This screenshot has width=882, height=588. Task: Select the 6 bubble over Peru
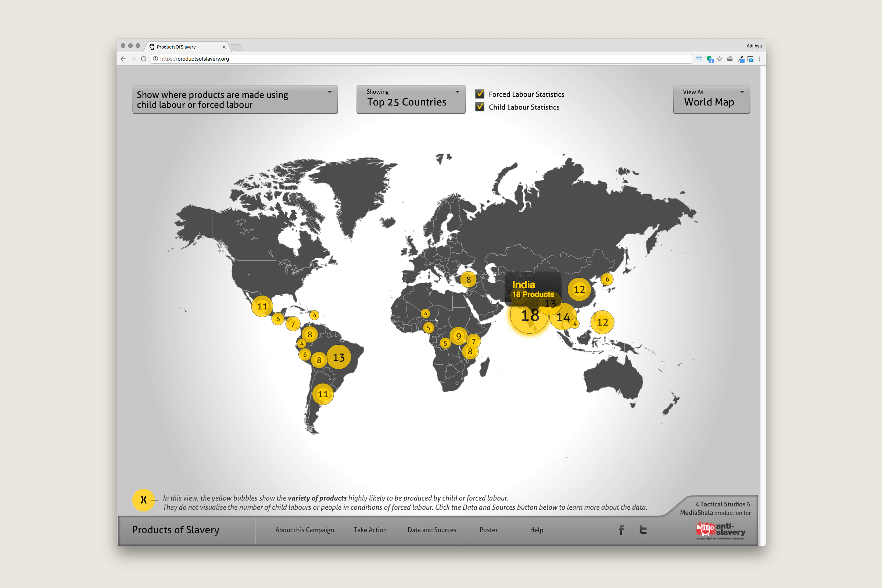[x=305, y=354]
